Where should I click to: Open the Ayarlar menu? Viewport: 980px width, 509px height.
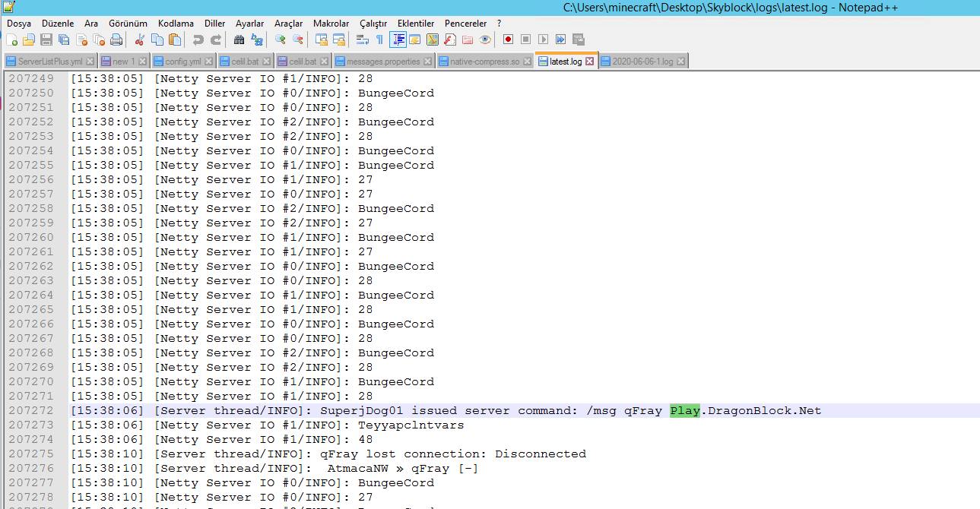[250, 24]
